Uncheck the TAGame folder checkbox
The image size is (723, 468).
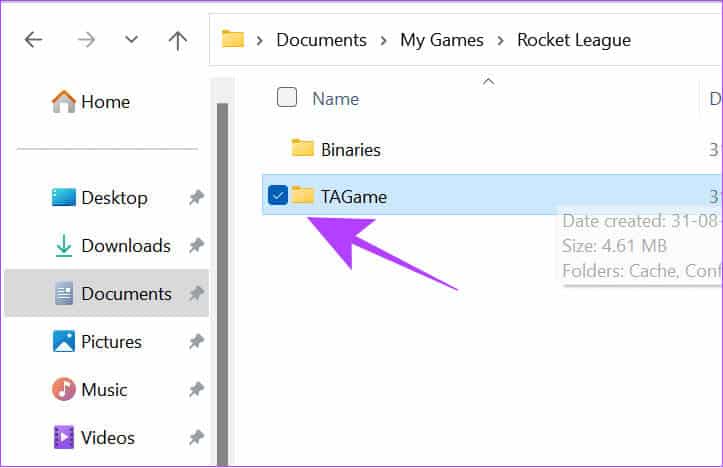click(278, 195)
